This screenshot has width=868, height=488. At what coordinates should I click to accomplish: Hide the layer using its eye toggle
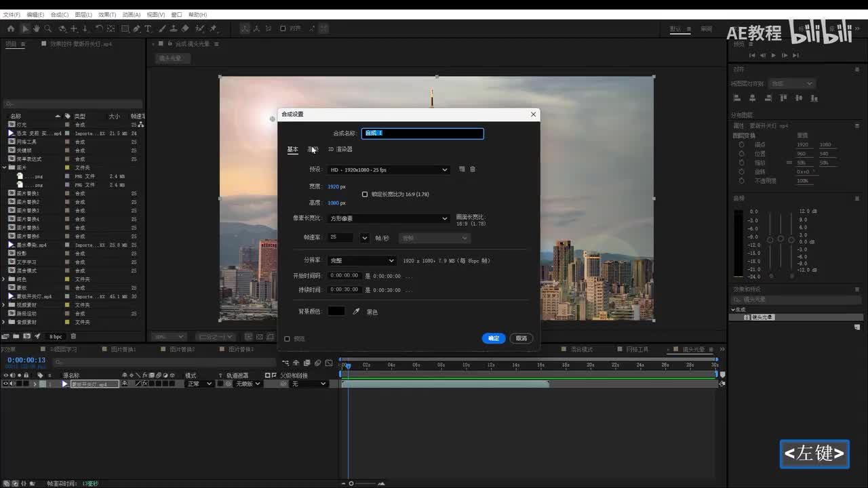(6, 384)
